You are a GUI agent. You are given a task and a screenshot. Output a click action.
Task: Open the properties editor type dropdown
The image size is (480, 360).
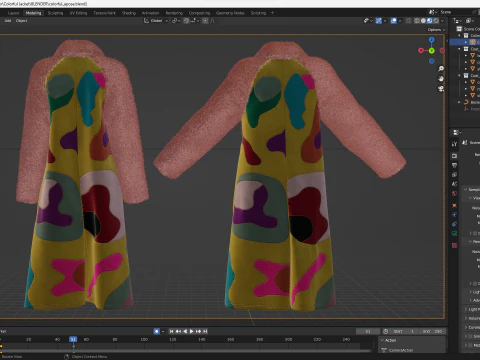coord(456,133)
